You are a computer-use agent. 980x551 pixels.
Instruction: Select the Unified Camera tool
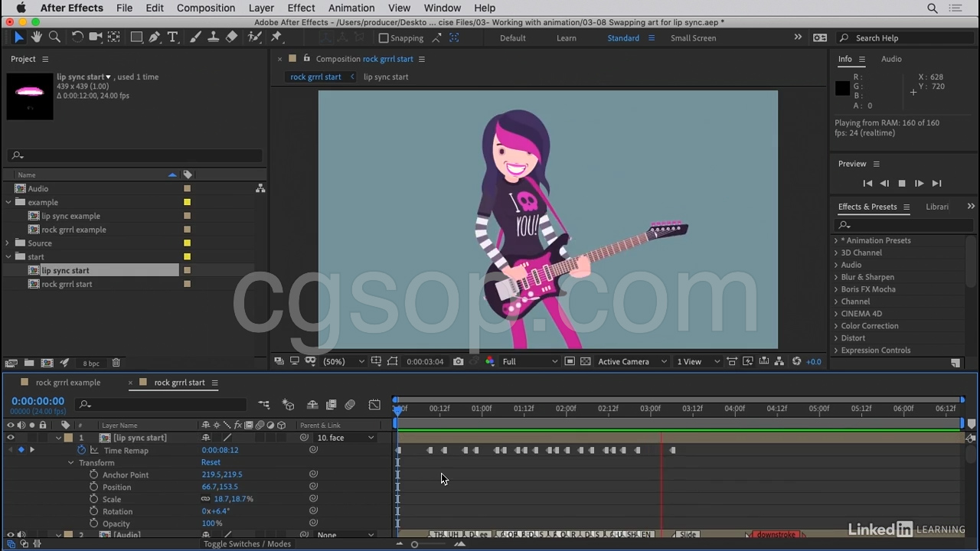click(96, 37)
